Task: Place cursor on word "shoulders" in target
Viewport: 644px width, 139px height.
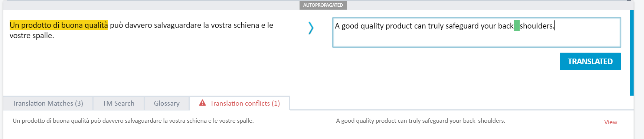Action: pyautogui.click(x=536, y=26)
